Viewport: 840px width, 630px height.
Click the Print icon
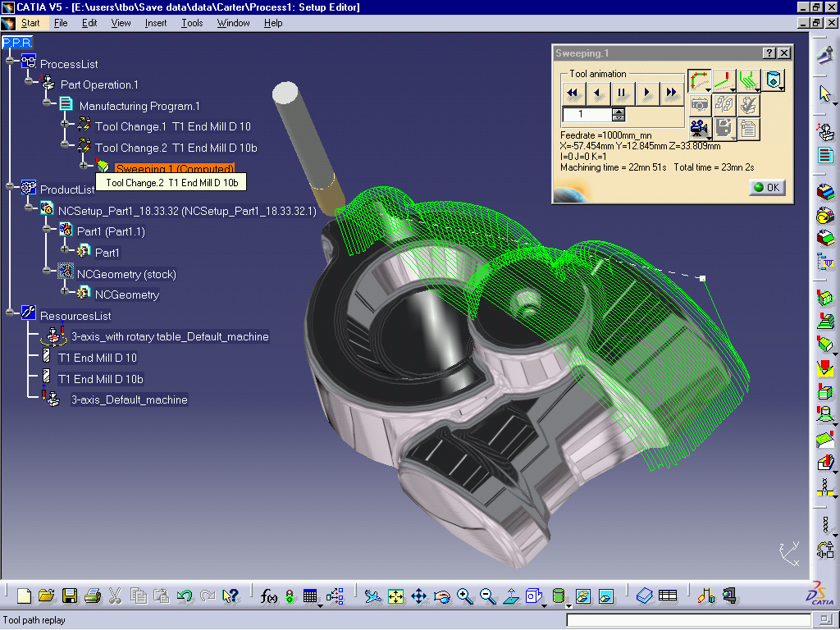(93, 596)
